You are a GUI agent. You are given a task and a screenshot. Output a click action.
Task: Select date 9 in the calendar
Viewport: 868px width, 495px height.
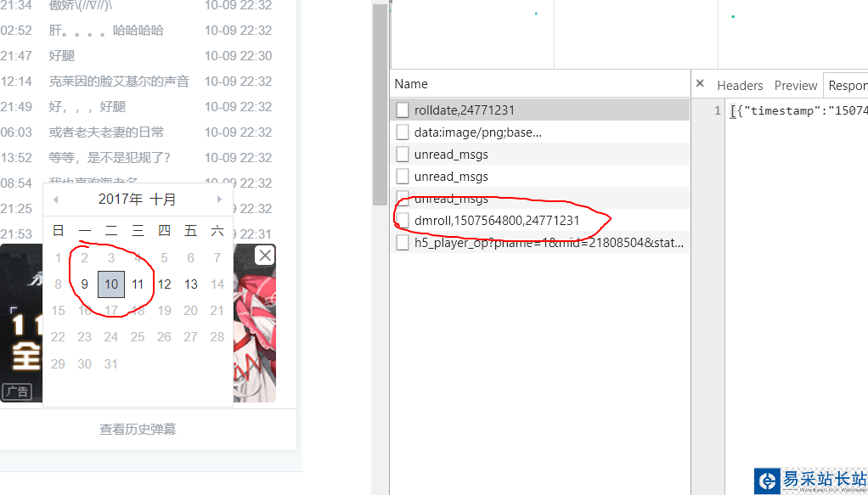click(x=84, y=284)
